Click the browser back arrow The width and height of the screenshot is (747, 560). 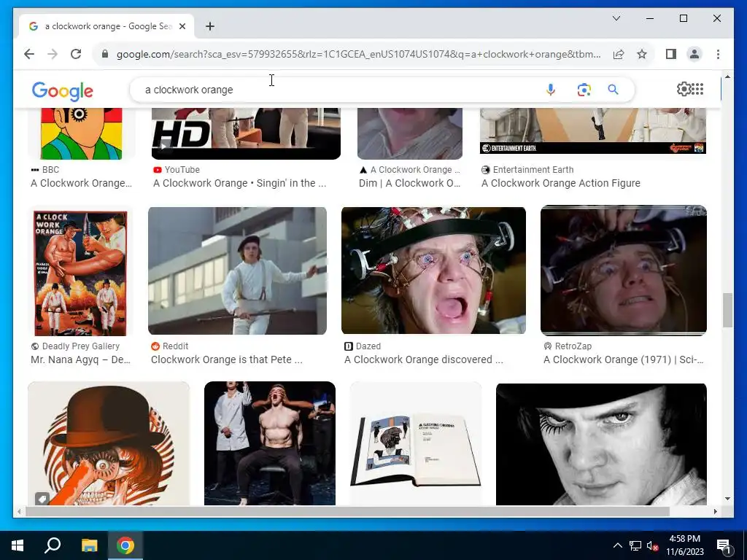pyautogui.click(x=29, y=54)
